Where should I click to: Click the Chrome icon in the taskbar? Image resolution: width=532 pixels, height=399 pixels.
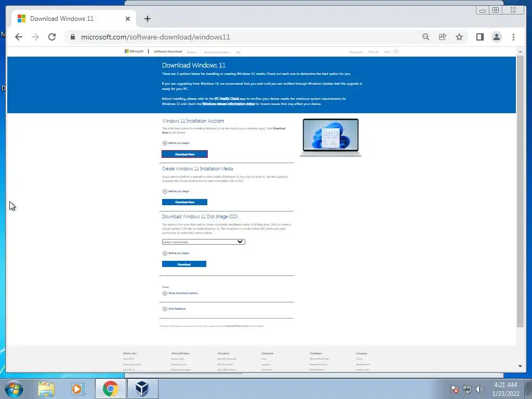coord(110,389)
